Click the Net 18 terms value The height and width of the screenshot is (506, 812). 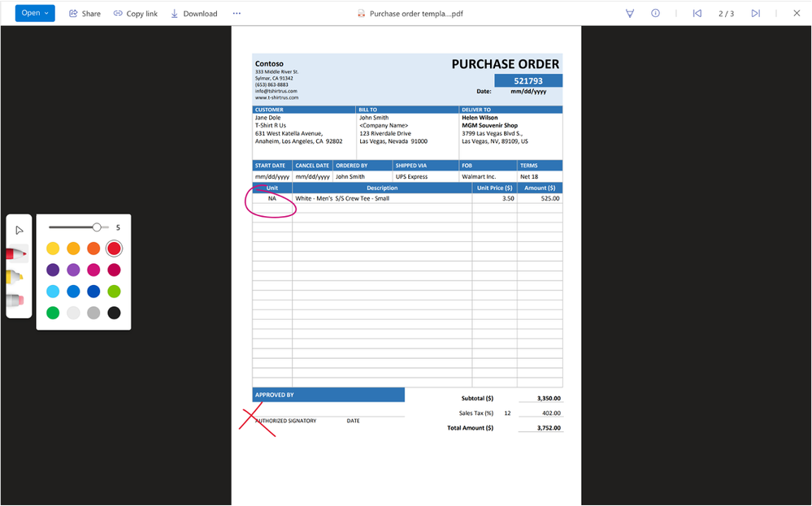529,176
